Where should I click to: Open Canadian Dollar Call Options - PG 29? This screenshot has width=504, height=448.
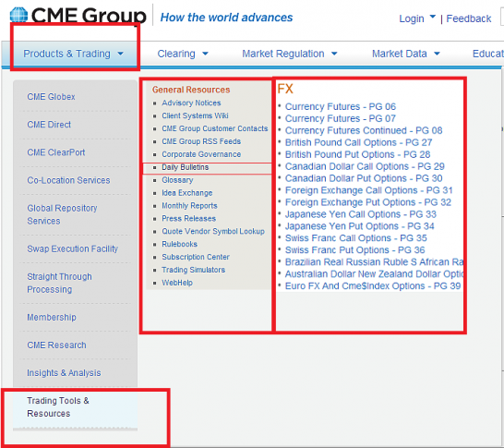365,166
